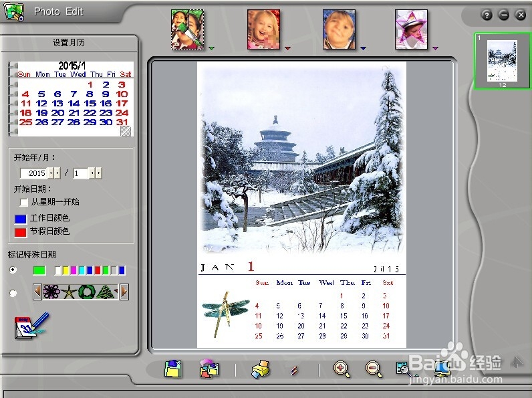The height and width of the screenshot is (398, 532).
Task: Select the calendar page thumbnail numbered 1
Action: tap(502, 61)
